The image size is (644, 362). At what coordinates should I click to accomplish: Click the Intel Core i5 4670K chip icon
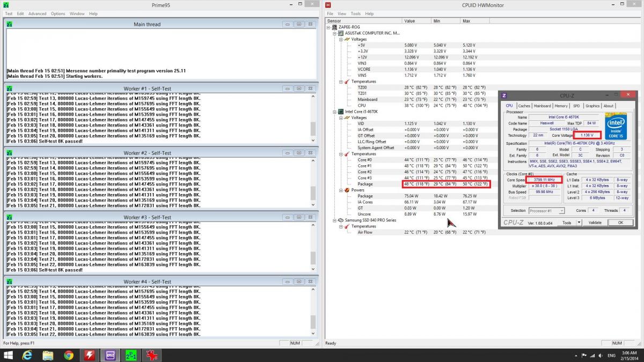(341, 112)
